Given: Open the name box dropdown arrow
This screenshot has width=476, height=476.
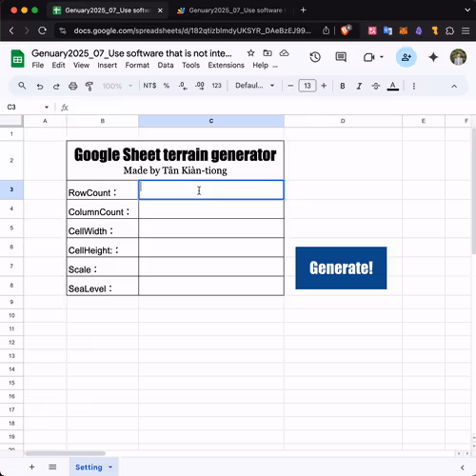Looking at the screenshot, I should [47, 108].
